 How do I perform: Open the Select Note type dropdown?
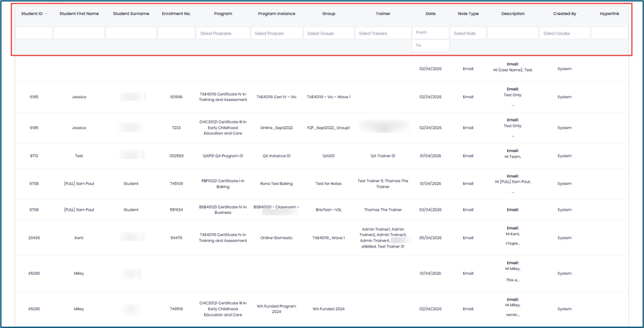click(468, 33)
